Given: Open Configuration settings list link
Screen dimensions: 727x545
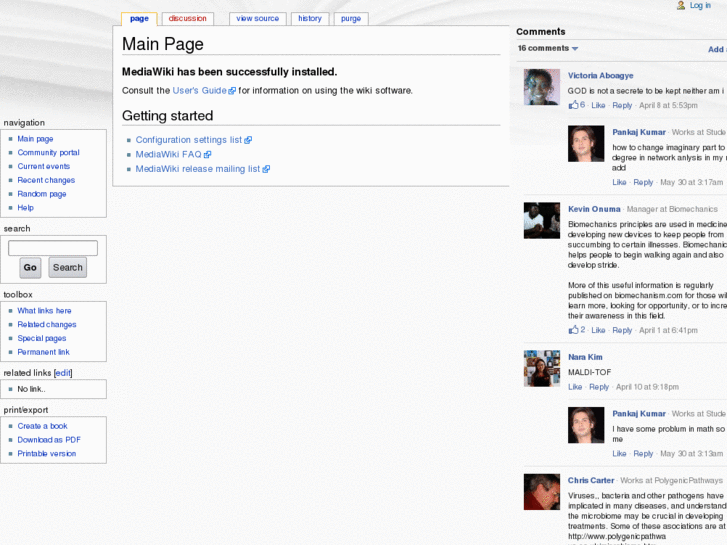Looking at the screenshot, I should (x=189, y=140).
